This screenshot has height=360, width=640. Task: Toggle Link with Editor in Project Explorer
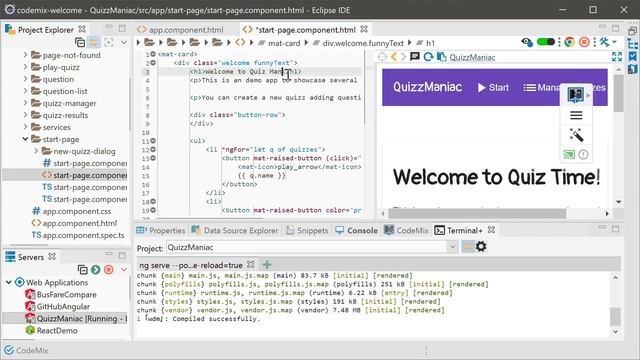94,42
